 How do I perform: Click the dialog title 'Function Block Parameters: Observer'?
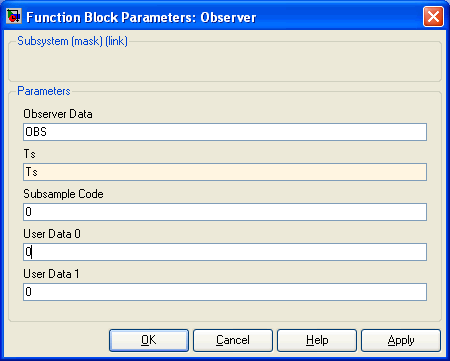(141, 17)
